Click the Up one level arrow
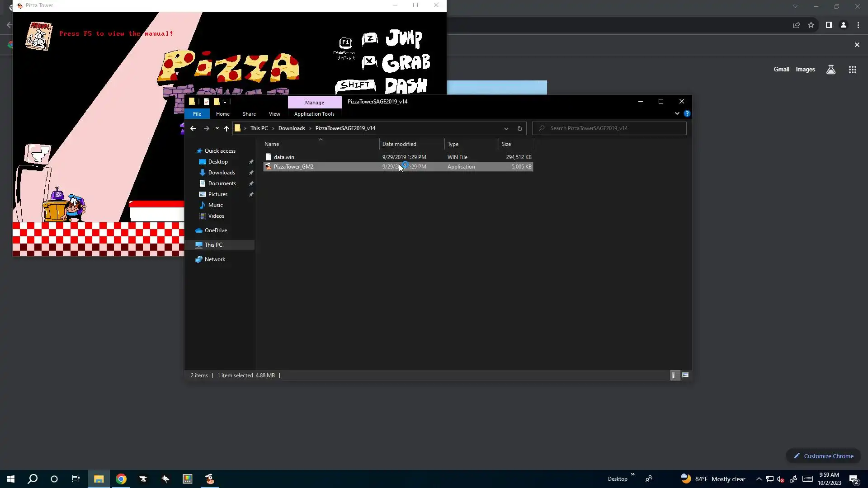The height and width of the screenshot is (488, 868). [x=226, y=128]
